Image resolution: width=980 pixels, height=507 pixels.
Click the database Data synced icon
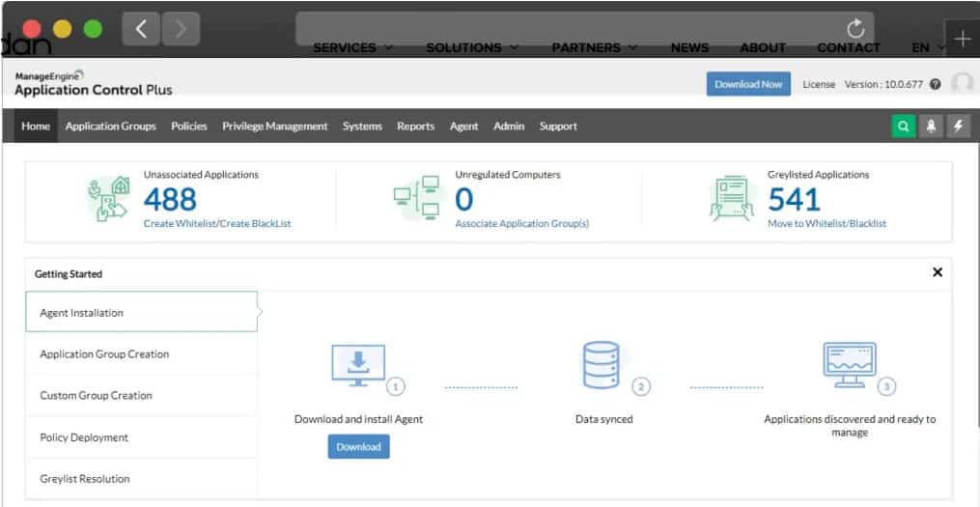[x=601, y=365]
